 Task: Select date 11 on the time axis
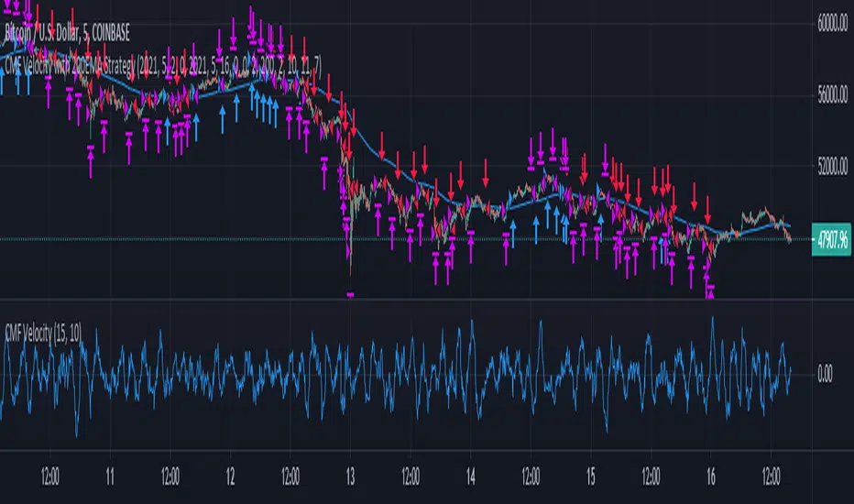click(x=109, y=478)
